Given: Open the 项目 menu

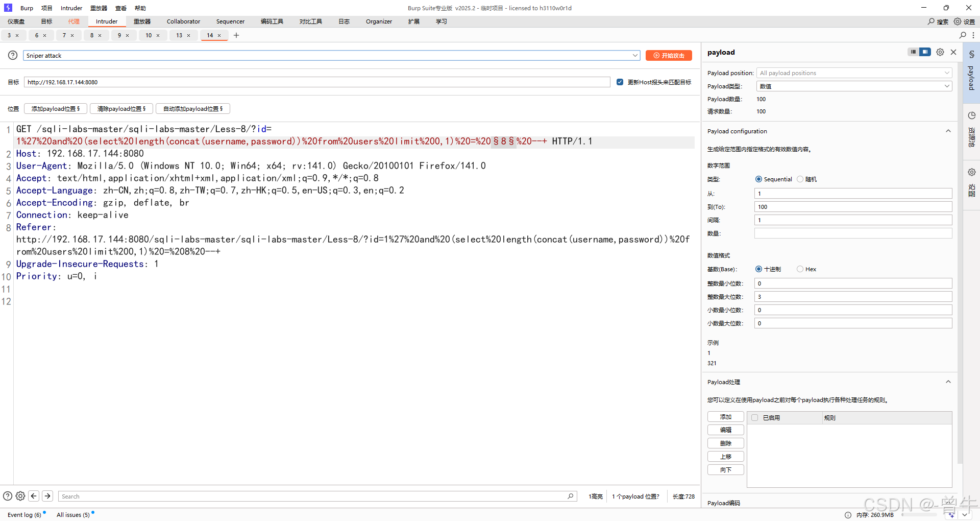Looking at the screenshot, I should tap(47, 8).
